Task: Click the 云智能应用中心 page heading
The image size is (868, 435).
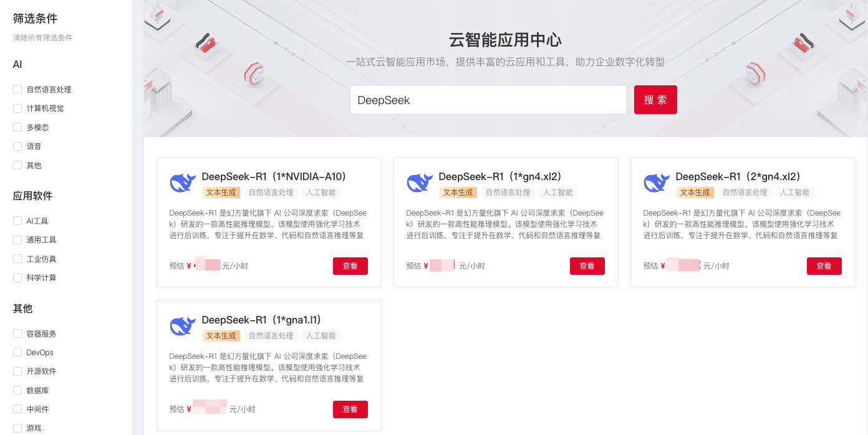Action: [505, 41]
